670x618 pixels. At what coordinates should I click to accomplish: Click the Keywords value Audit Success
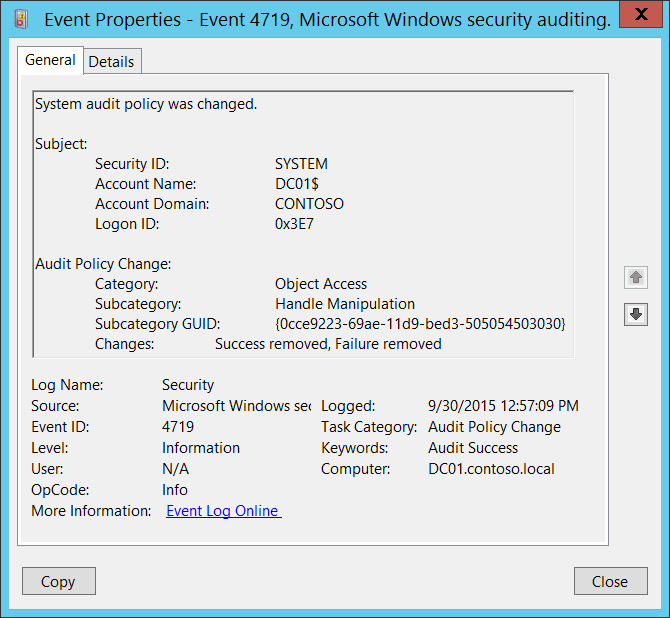(x=473, y=448)
